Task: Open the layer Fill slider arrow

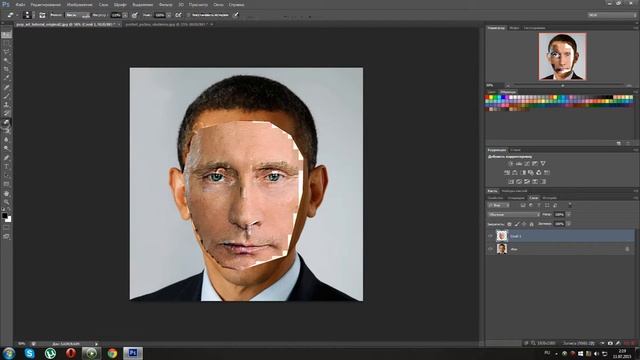Action: 568,224
